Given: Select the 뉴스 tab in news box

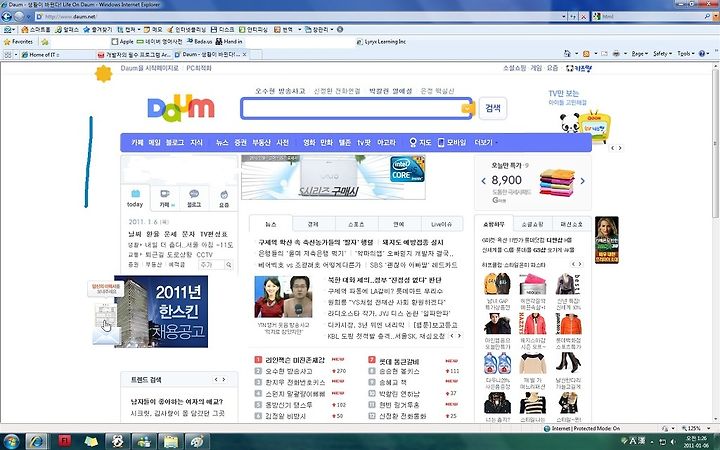Looking at the screenshot, I should [x=271, y=224].
